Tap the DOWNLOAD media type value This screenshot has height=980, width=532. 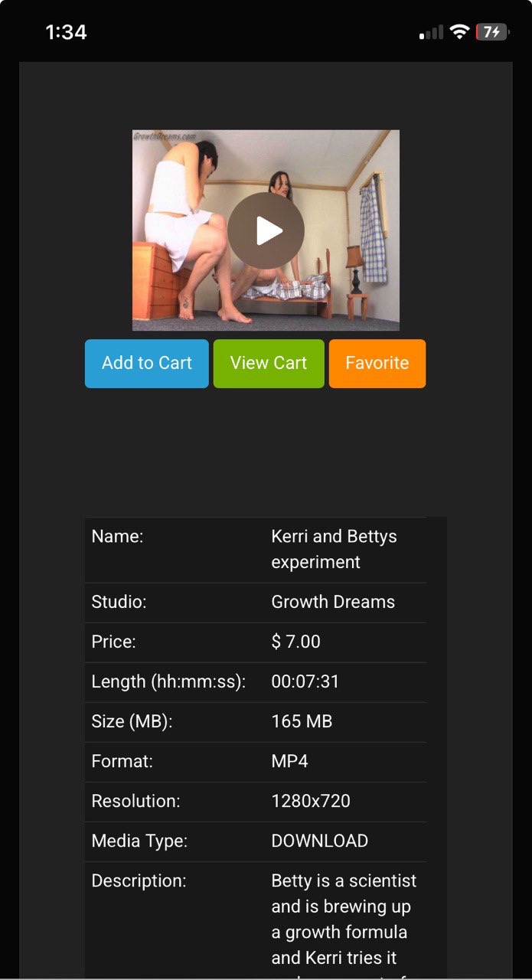click(319, 841)
